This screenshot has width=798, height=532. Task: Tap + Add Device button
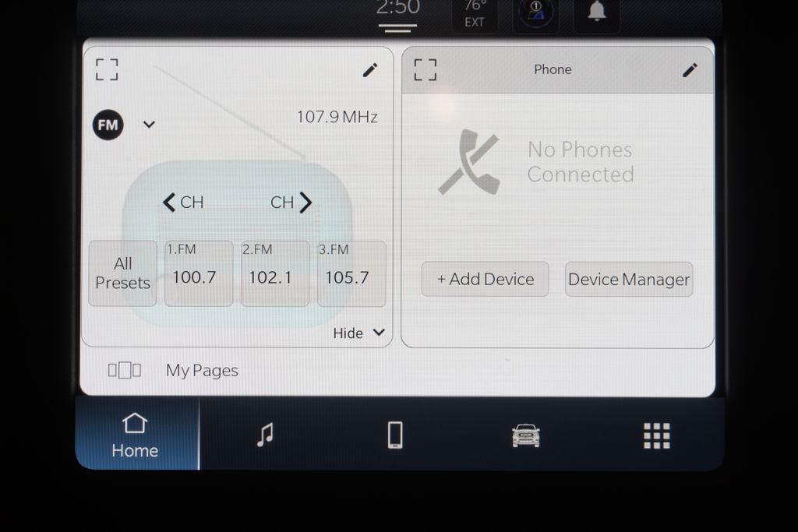[485, 279]
